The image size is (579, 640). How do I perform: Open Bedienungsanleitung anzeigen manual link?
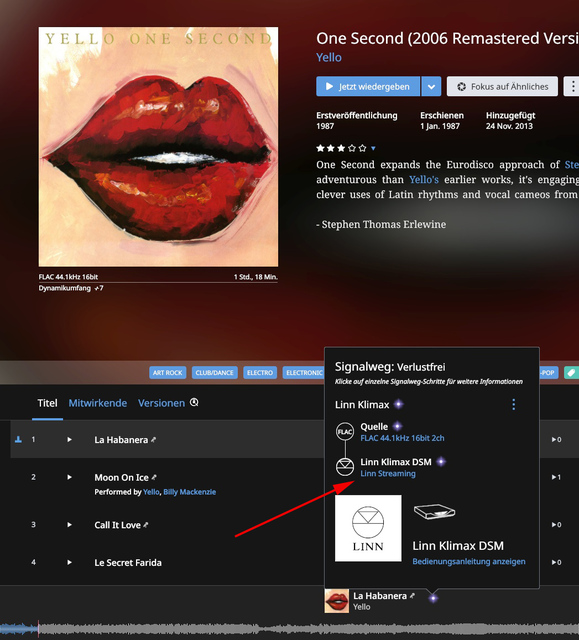469,562
